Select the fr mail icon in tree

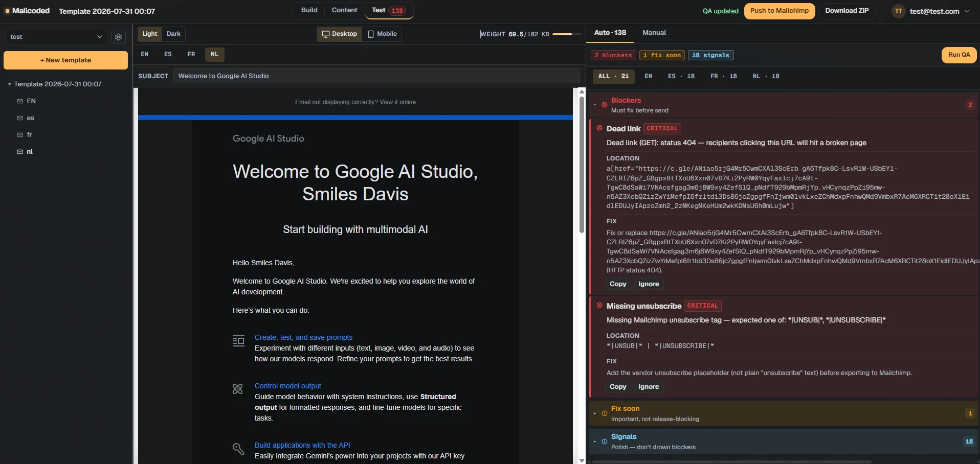(20, 135)
